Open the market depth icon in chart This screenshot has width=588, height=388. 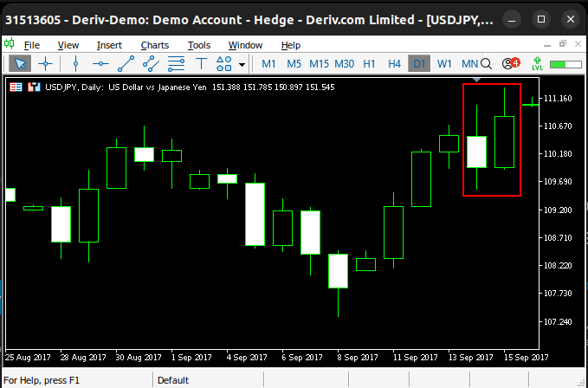point(16,87)
